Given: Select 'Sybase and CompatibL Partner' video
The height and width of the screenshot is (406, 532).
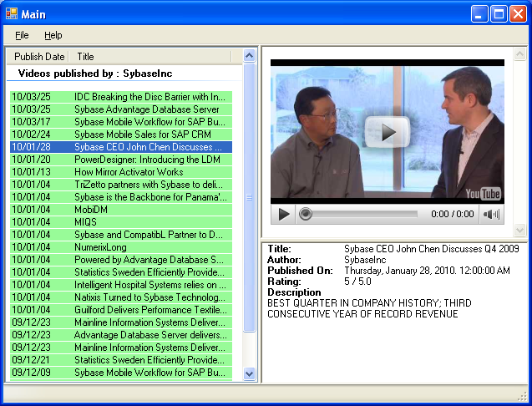Looking at the screenshot, I should point(121,235).
